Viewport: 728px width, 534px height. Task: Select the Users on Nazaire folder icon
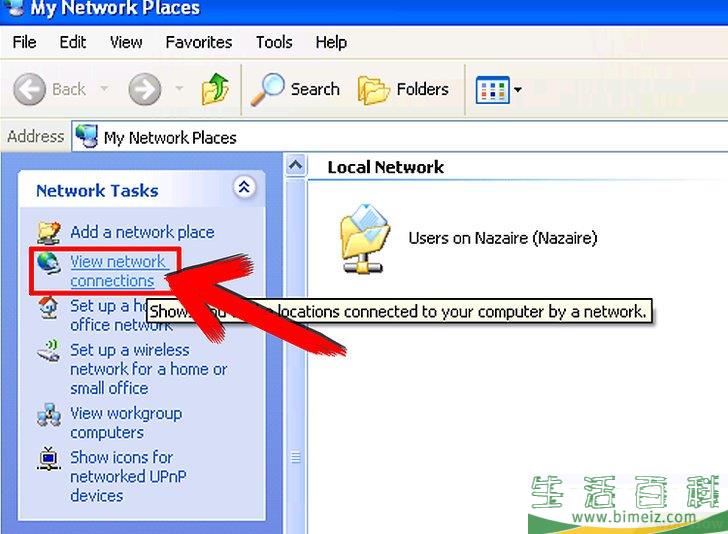pyautogui.click(x=365, y=238)
